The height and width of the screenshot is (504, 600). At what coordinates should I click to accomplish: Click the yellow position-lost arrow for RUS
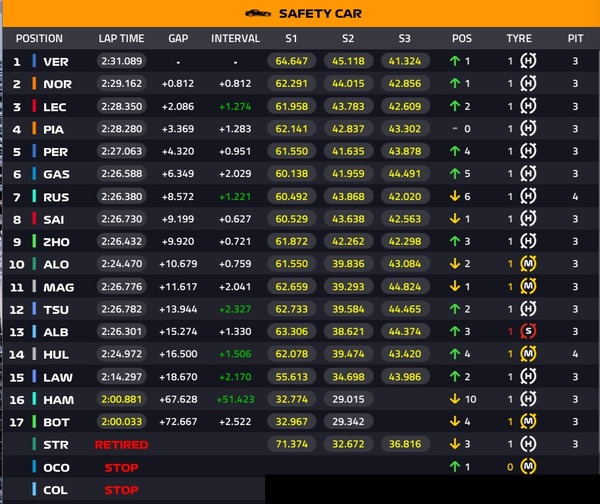(455, 196)
